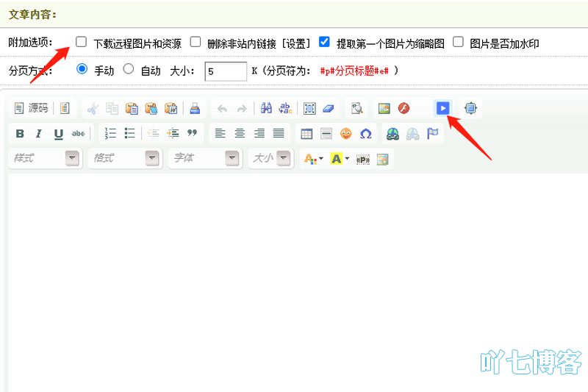Enable 图片是否加水印 checkbox
The height and width of the screenshot is (392, 588).
458,42
